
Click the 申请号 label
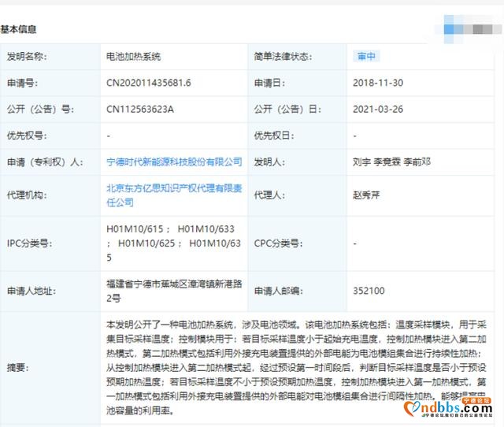pyautogui.click(x=22, y=83)
